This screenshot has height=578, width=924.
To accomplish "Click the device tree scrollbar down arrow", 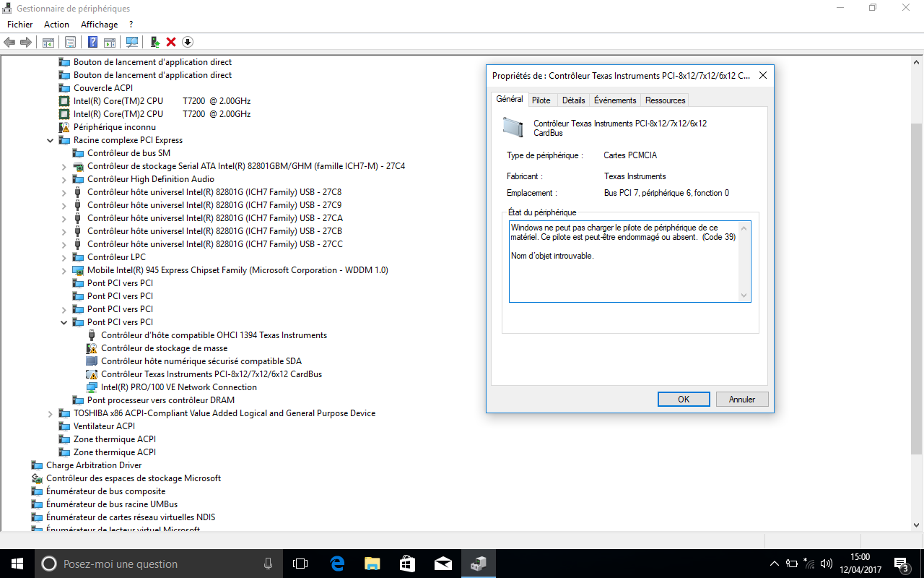I will pos(917,525).
